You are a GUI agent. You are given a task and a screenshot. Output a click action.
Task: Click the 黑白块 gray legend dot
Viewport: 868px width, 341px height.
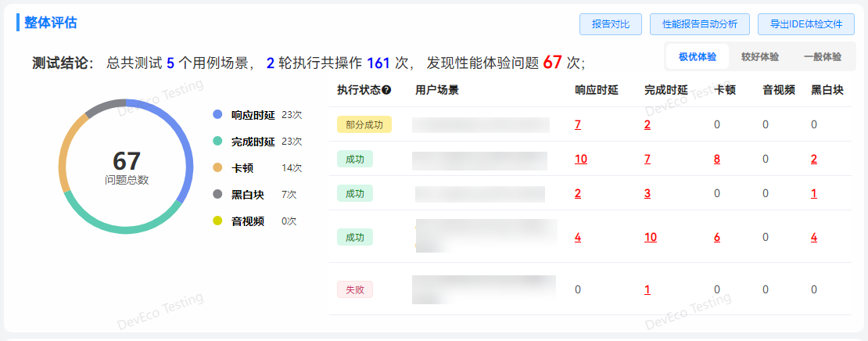tap(217, 194)
